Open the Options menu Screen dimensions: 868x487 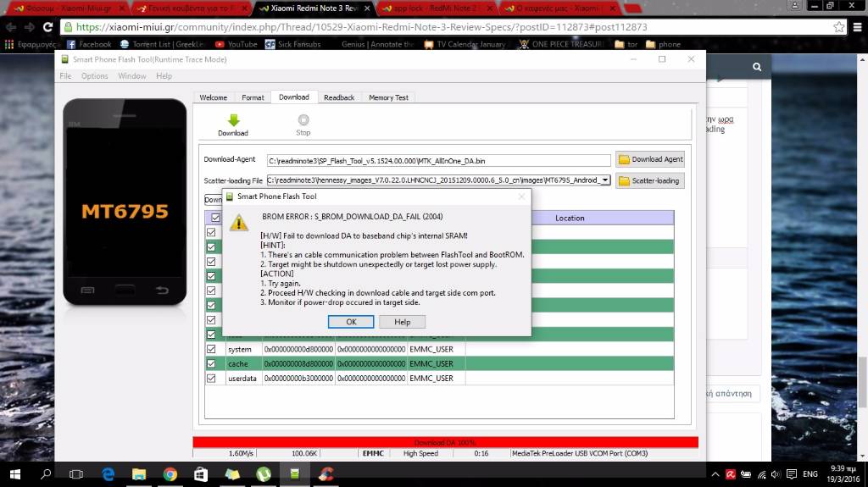[x=94, y=76]
